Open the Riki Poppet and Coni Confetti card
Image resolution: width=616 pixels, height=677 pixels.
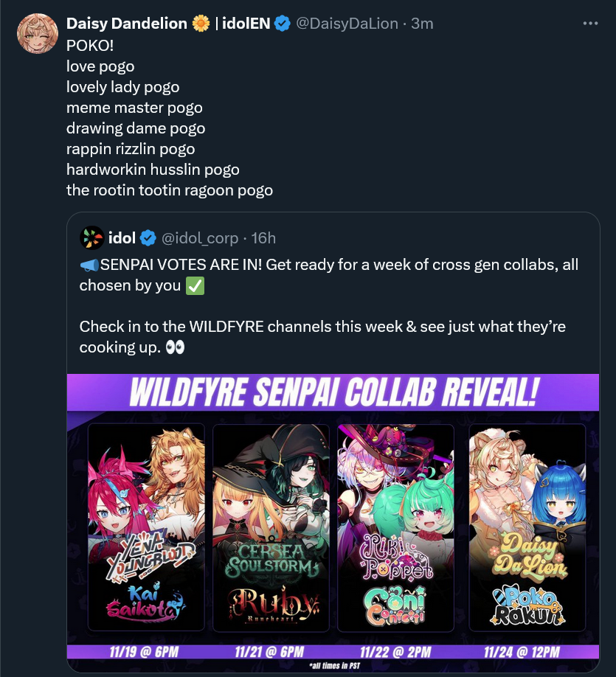pos(395,527)
